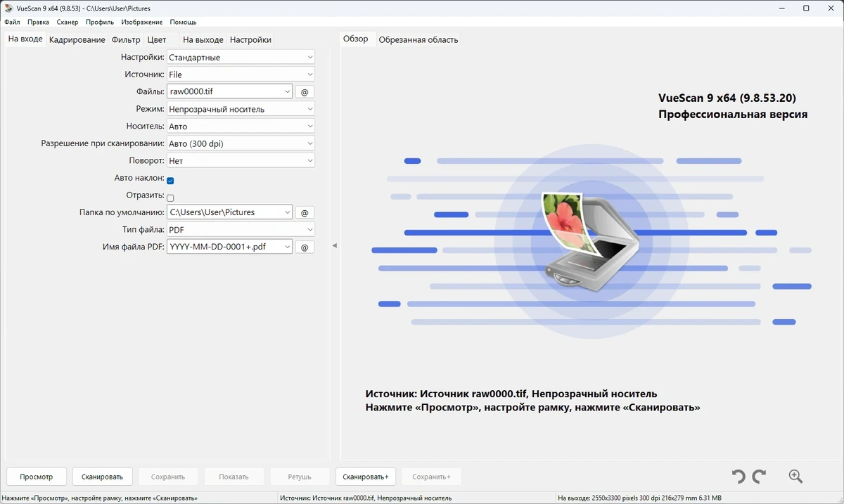Expand the Папка по умолчанию combo arrow

287,212
